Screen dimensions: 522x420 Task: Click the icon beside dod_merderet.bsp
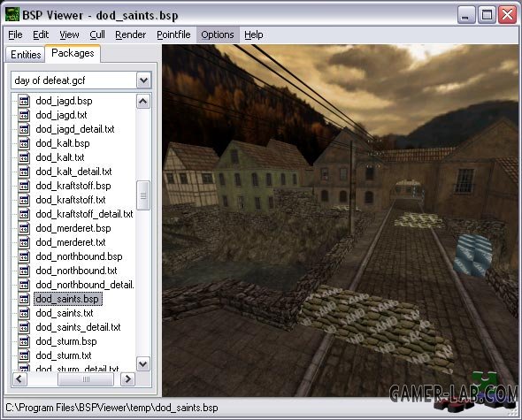click(24, 229)
